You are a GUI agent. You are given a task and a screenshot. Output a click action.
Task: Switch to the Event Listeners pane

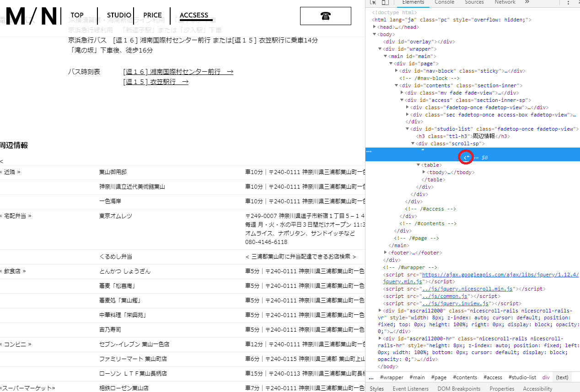coord(410,388)
